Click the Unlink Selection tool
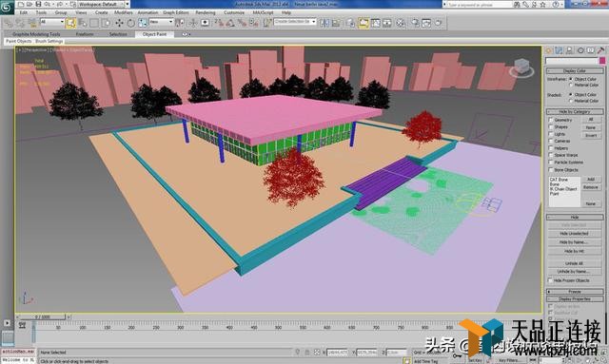The image size is (609, 364). pyautogui.click(x=20, y=23)
